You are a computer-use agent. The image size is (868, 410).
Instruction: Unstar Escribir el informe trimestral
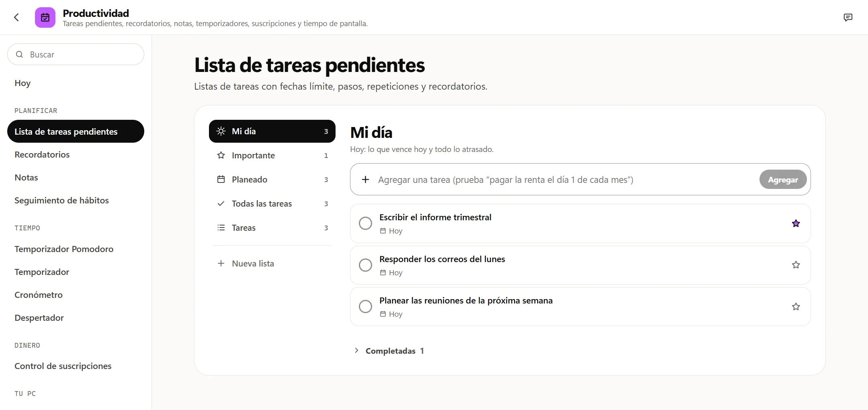coord(796,223)
